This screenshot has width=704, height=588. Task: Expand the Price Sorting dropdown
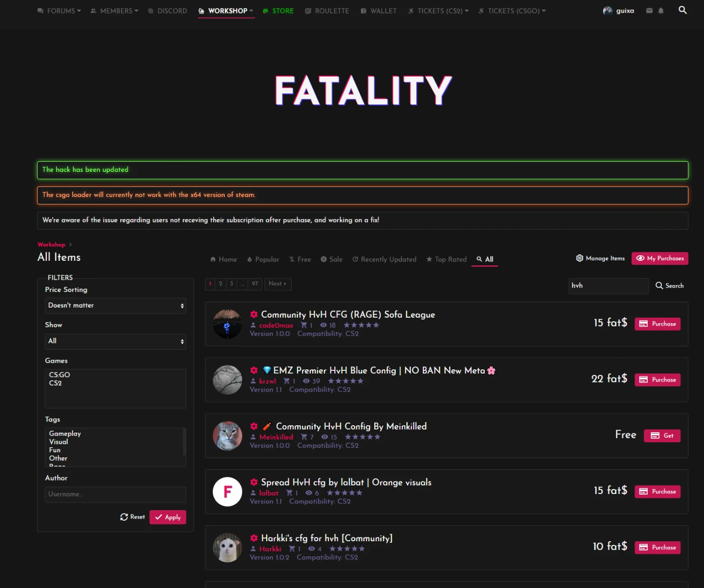click(115, 306)
